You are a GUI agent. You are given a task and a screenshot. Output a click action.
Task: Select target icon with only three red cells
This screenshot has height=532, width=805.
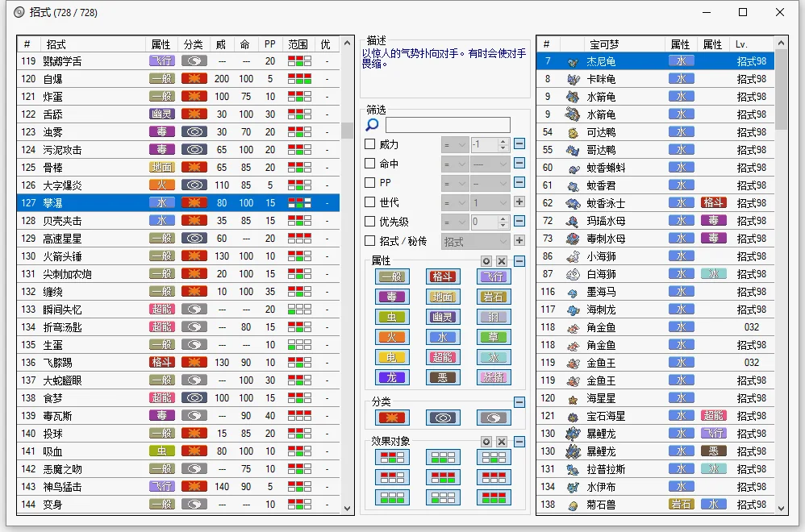tap(494, 477)
